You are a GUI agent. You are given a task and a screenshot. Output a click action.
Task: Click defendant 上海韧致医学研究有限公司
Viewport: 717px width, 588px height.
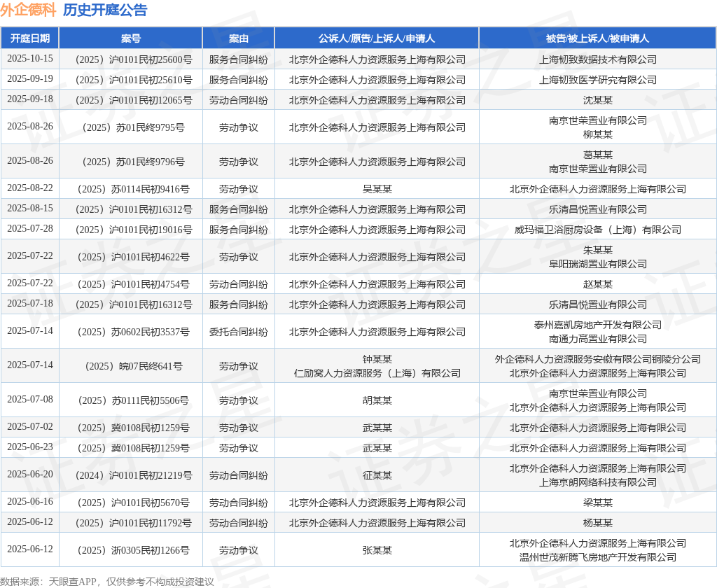pyautogui.click(x=598, y=80)
